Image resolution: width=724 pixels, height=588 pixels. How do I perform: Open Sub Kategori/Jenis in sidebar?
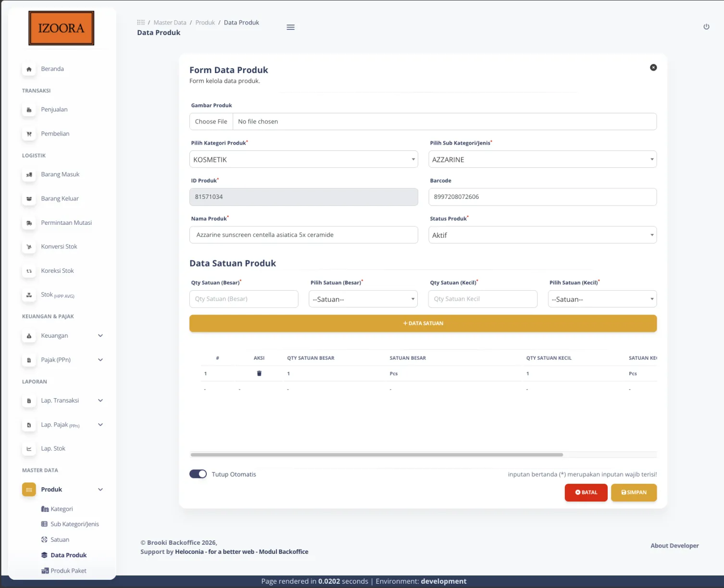click(x=75, y=524)
